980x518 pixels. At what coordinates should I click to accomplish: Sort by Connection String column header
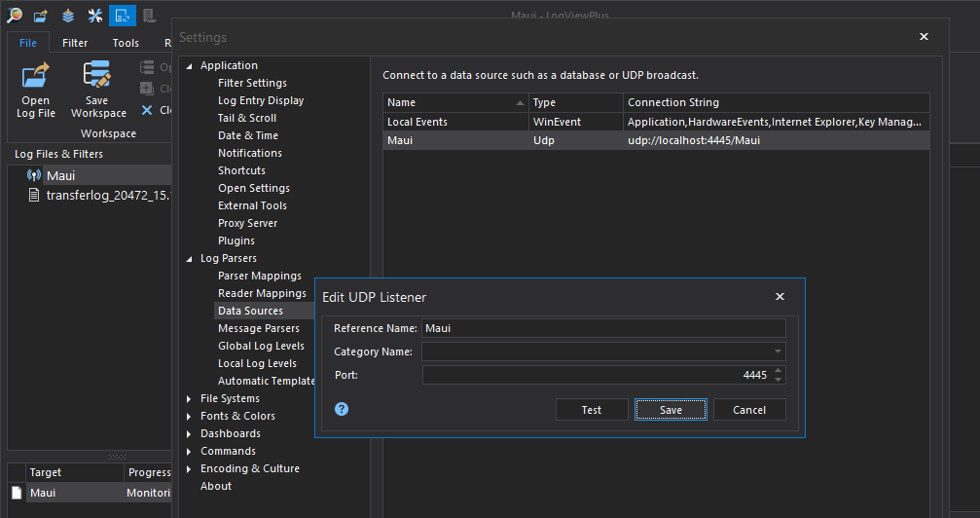777,102
